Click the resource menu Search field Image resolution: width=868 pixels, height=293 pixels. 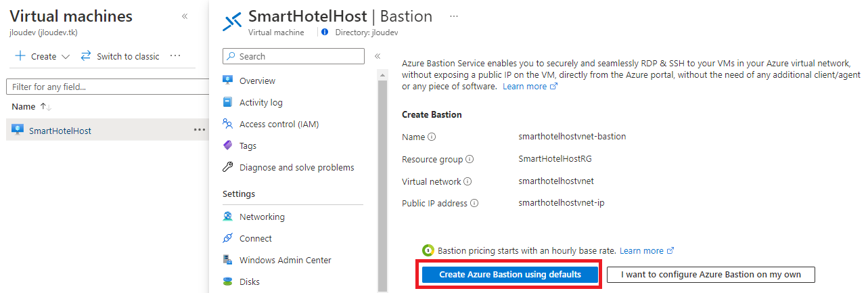click(x=294, y=56)
